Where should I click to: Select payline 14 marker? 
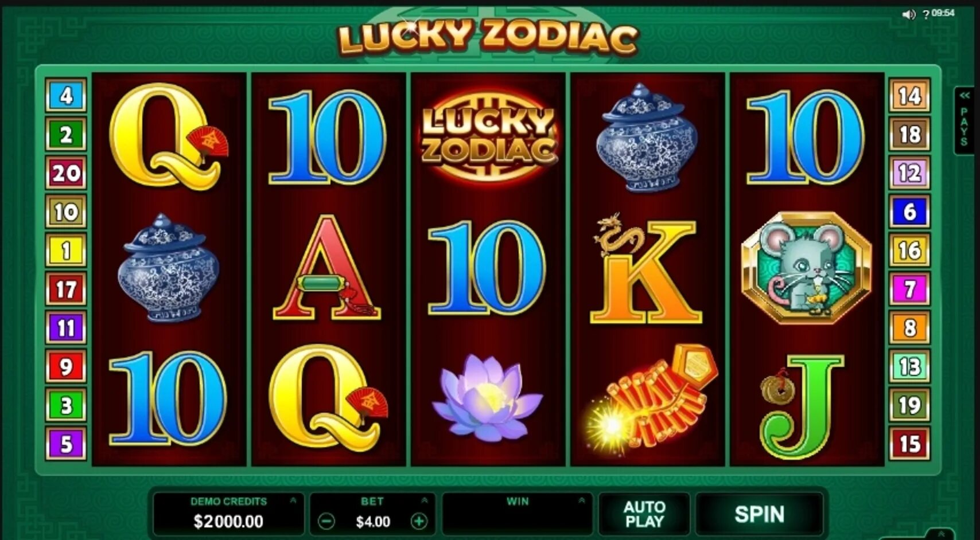point(909,95)
